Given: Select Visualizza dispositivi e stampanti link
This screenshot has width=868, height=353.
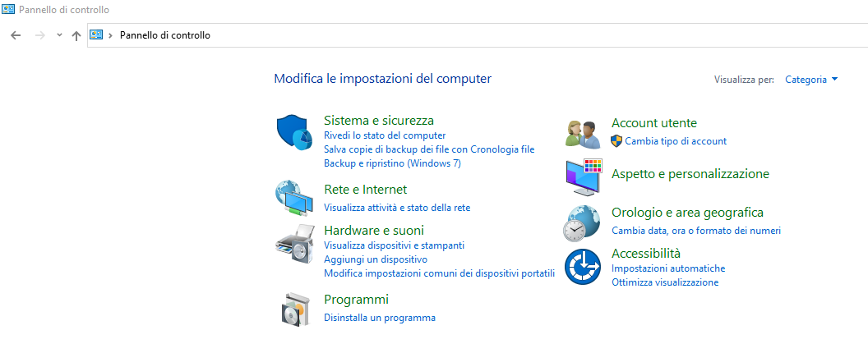Looking at the screenshot, I should [x=395, y=245].
